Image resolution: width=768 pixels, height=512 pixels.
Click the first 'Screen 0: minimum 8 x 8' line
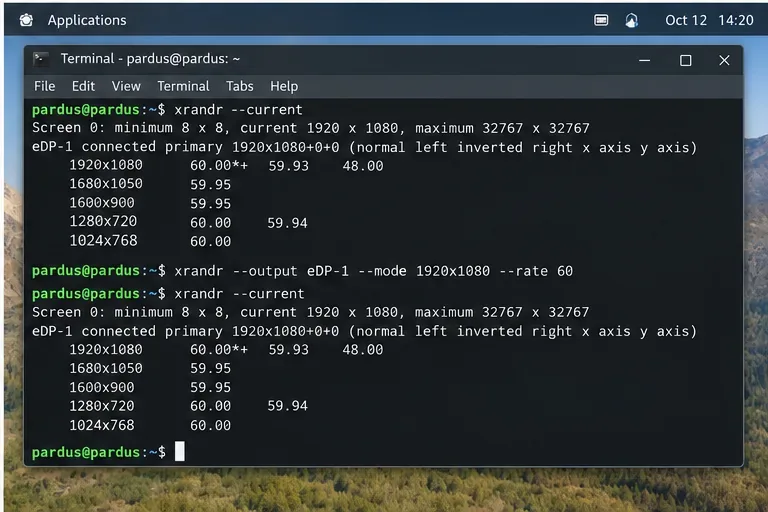pyautogui.click(x=311, y=128)
